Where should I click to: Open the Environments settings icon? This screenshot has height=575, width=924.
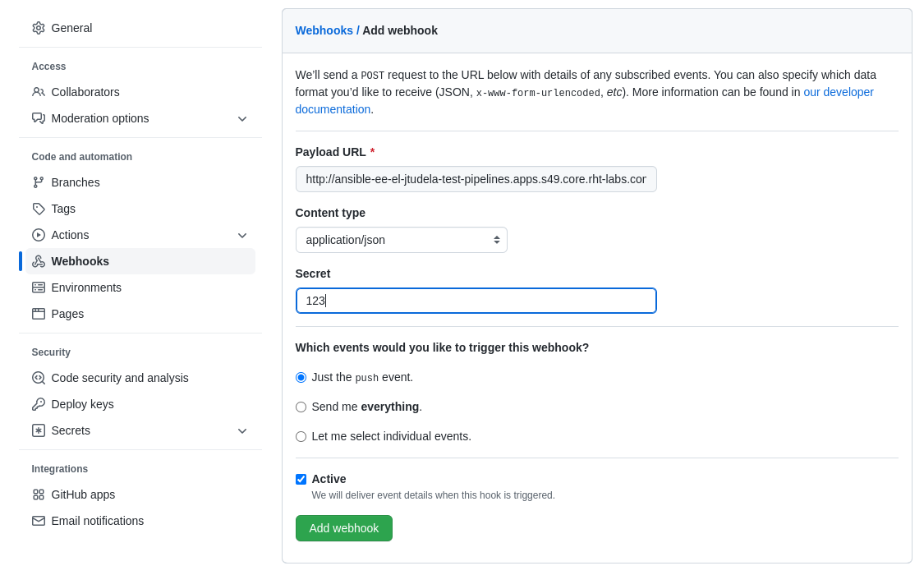tap(39, 287)
